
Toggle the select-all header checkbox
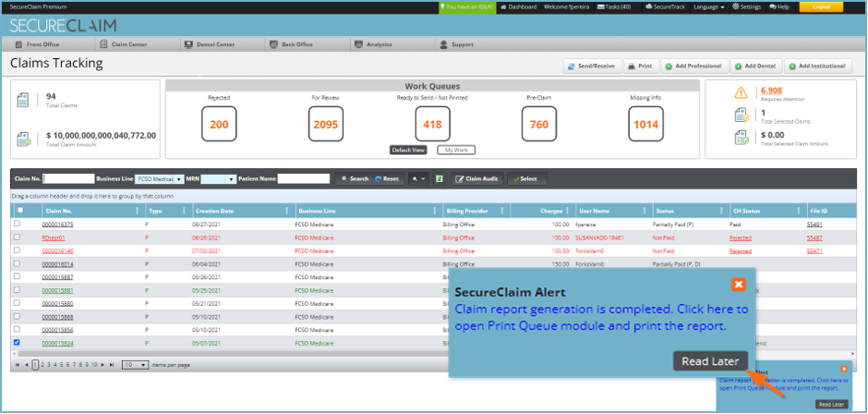pos(20,211)
